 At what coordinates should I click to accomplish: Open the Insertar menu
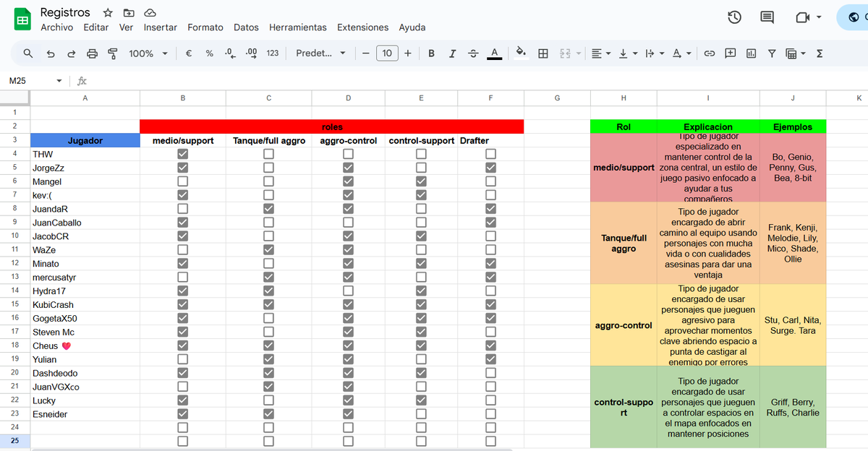161,27
